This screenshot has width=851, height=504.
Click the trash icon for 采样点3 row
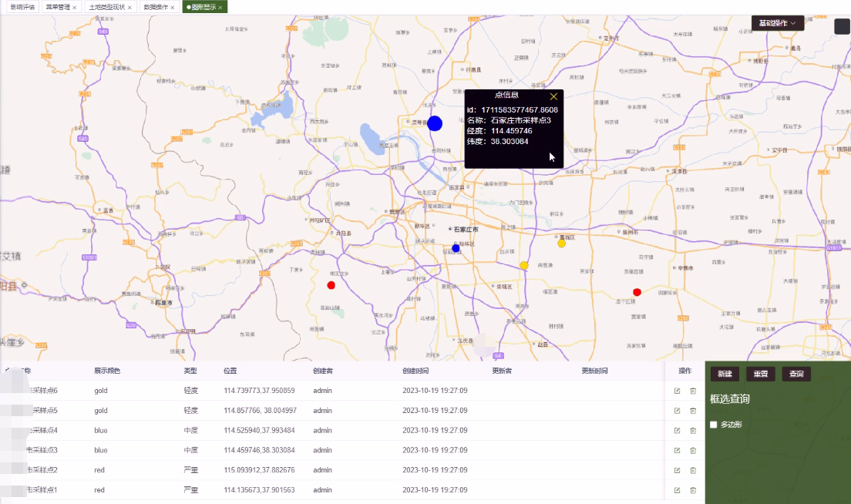tap(693, 451)
